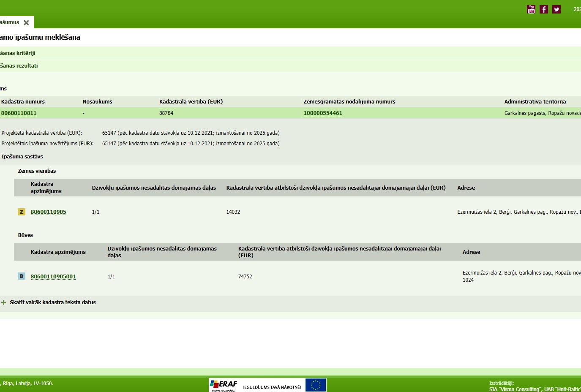The width and height of the screenshot is (581, 392).
Task: Click the Facebook icon in header
Action: (544, 9)
